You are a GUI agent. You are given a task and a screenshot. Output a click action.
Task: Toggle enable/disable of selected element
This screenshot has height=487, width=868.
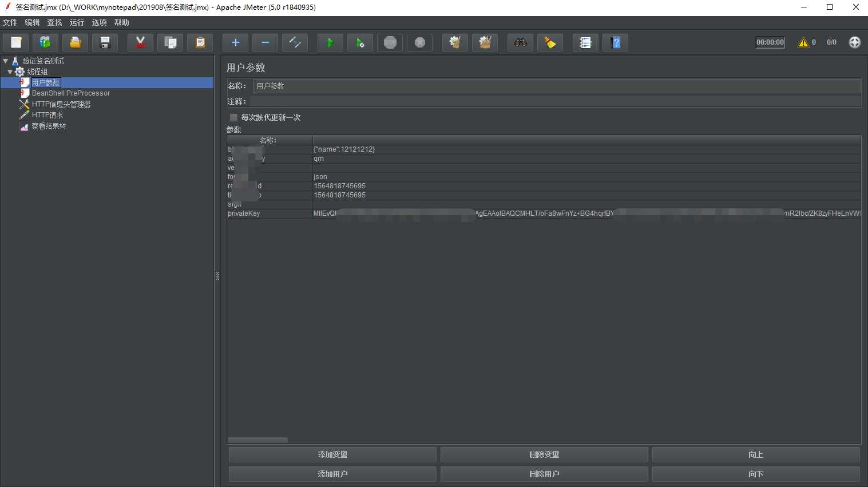click(x=295, y=42)
